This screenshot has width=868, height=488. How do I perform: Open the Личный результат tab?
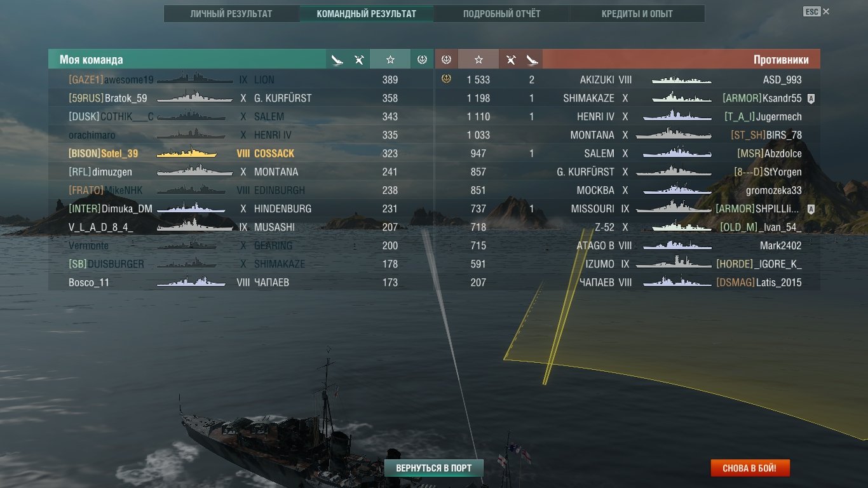click(x=231, y=13)
